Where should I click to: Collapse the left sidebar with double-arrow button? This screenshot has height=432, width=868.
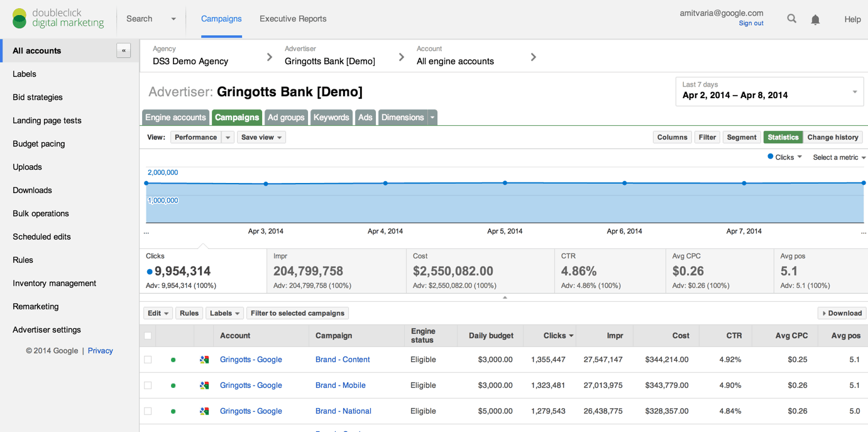click(123, 51)
